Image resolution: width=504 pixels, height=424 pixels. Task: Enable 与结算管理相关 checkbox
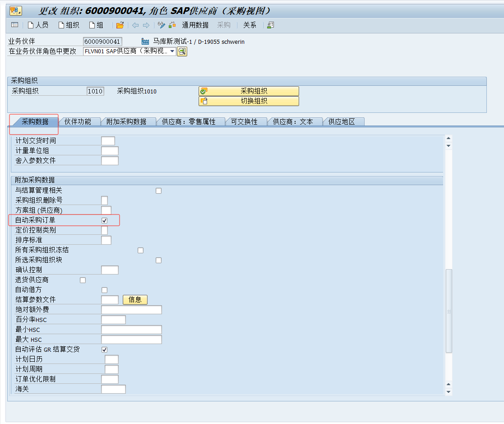coord(158,191)
